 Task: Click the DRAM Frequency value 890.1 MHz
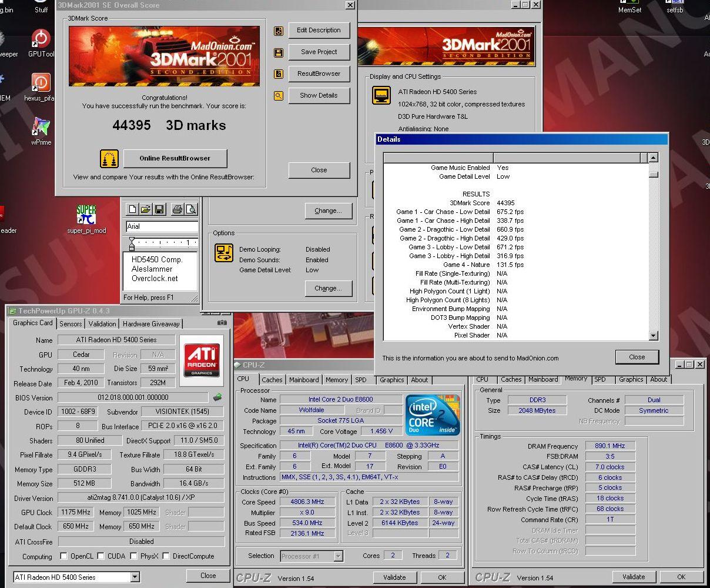point(609,446)
